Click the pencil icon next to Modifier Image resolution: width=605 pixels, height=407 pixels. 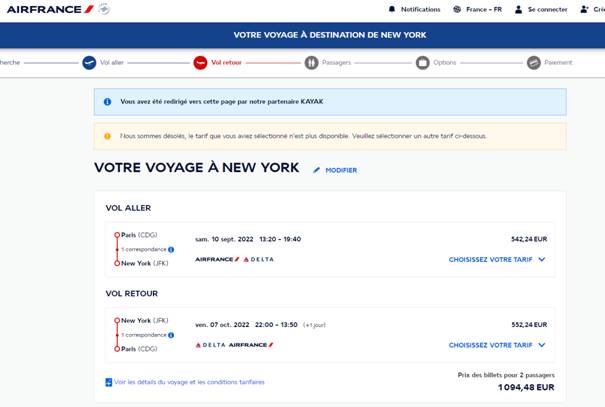click(x=317, y=170)
